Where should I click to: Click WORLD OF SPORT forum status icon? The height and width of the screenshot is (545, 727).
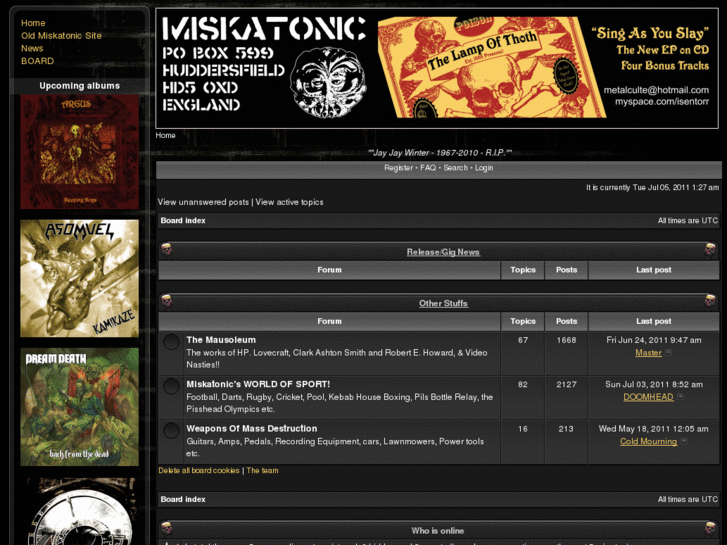pyautogui.click(x=171, y=386)
